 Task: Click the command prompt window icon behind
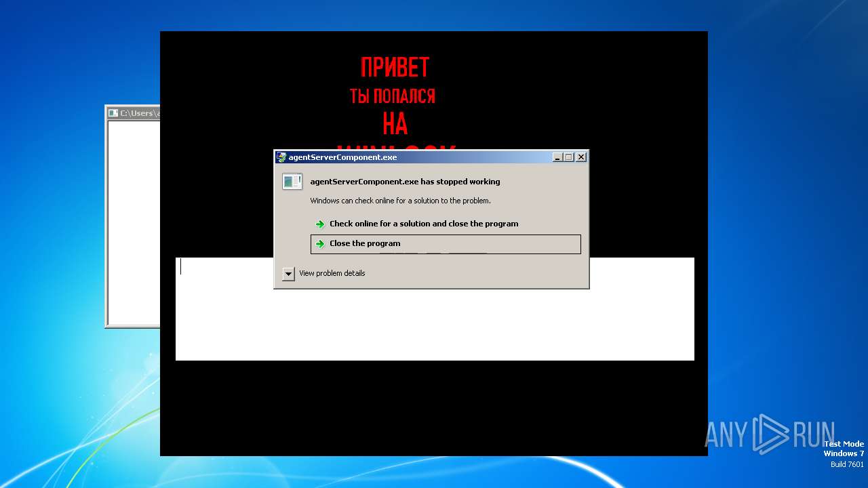(x=113, y=113)
